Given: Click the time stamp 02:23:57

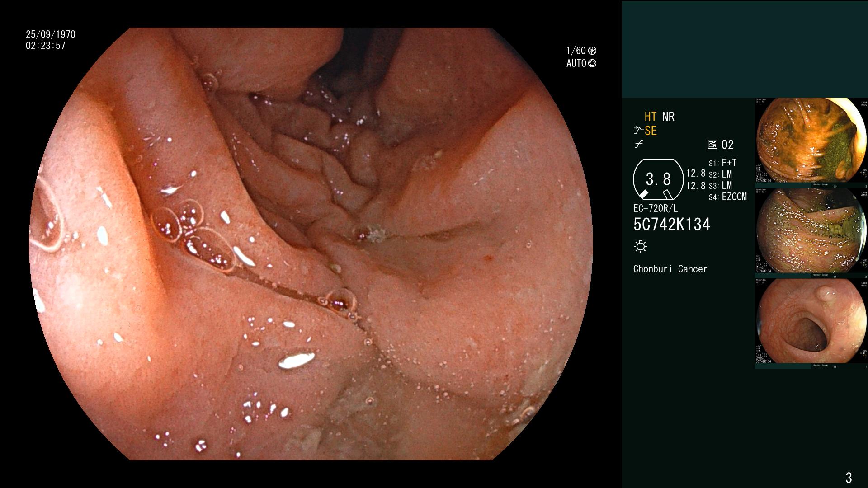Looking at the screenshot, I should tap(46, 46).
